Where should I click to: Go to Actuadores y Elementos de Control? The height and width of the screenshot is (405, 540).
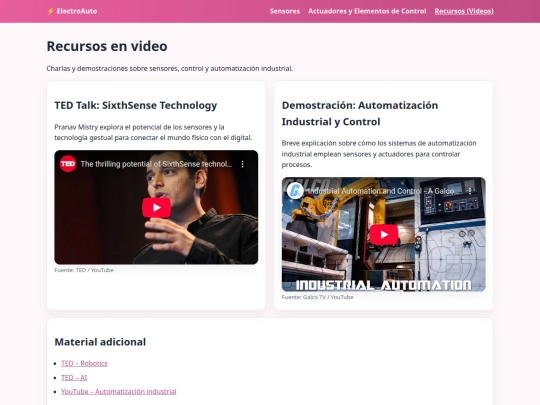367,11
